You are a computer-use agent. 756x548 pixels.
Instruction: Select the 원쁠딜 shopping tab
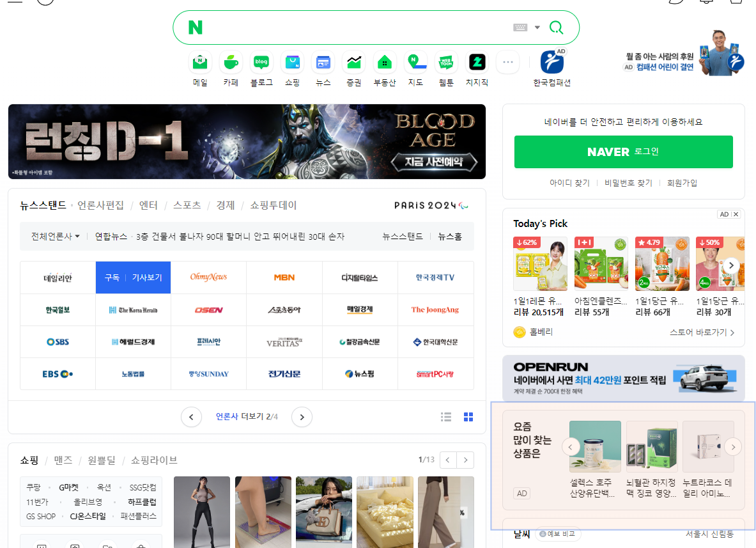tap(102, 460)
